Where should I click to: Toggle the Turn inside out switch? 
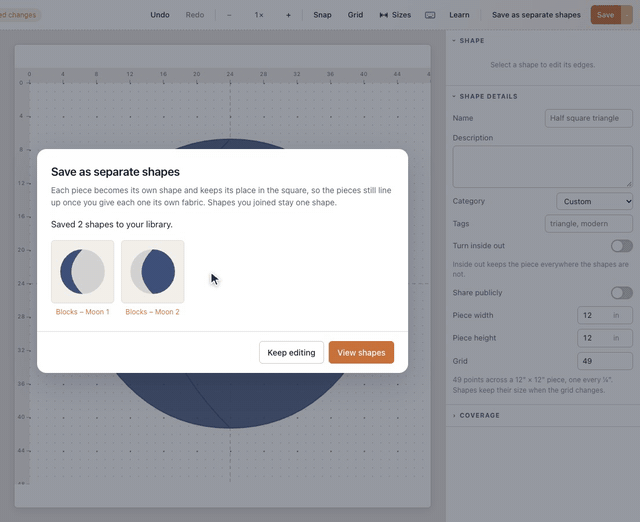point(622,246)
